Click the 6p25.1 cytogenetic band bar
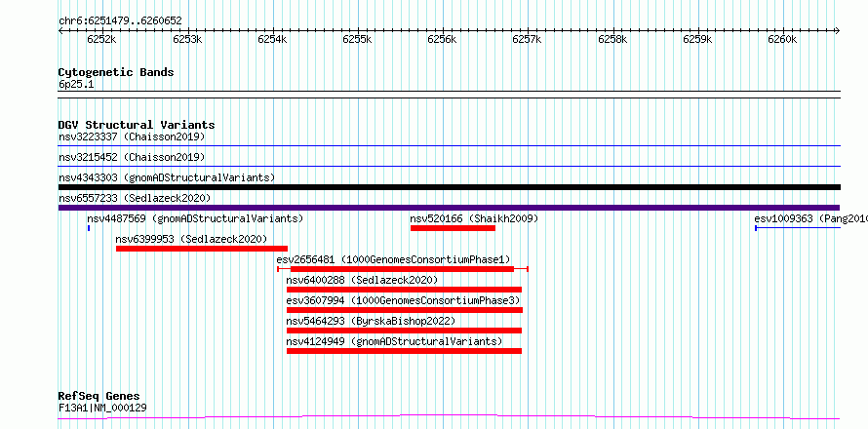Viewport: 868px width, 429px height. coord(449,95)
